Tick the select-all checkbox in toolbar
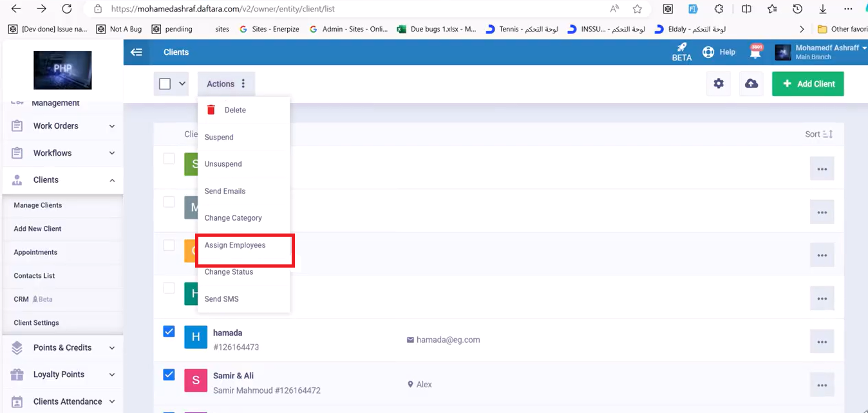Viewport: 868px width, 413px height. pyautogui.click(x=165, y=84)
